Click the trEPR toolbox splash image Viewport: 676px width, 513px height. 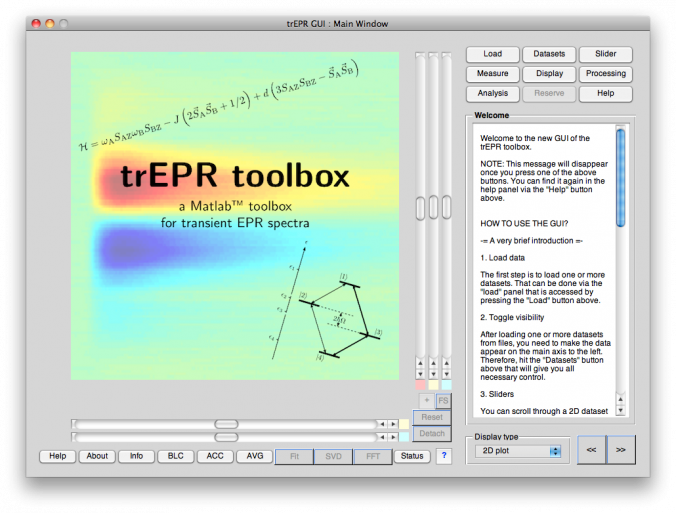[235, 216]
